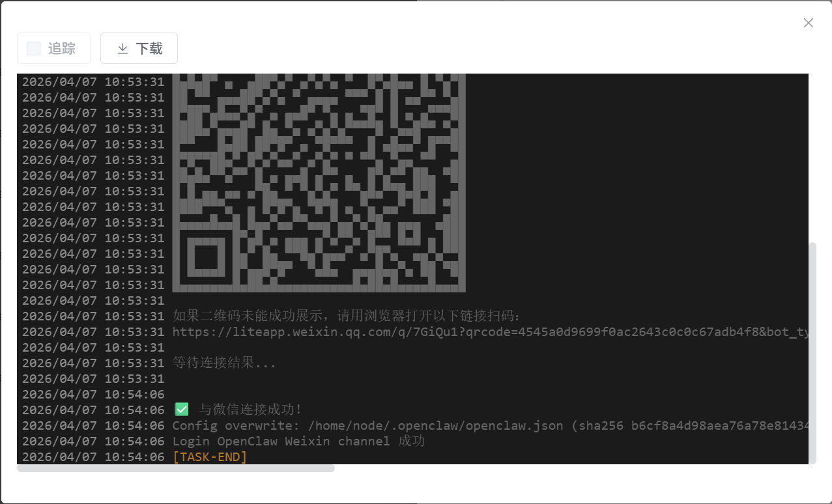Click the horizontal scrollbar track right of the thumb
Viewport: 832px width, 504px height.
(571, 468)
